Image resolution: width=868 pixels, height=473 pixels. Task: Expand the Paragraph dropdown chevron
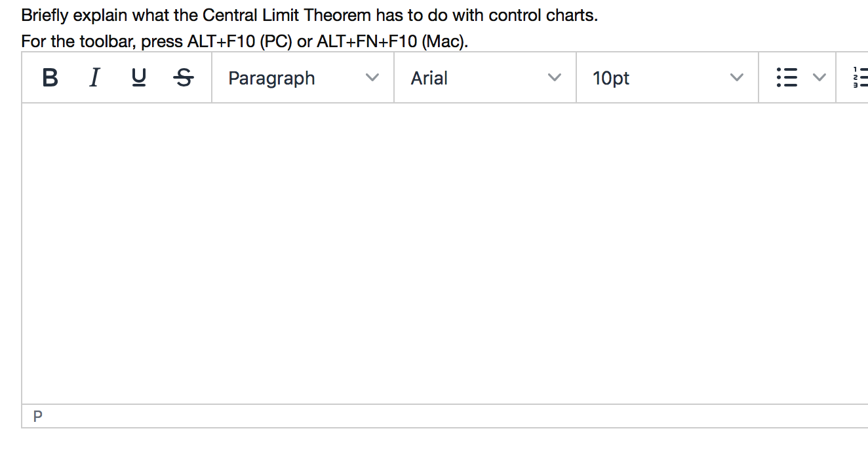coord(372,77)
